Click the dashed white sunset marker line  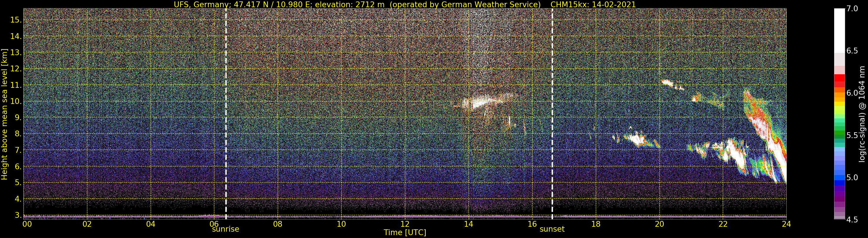(x=552, y=114)
